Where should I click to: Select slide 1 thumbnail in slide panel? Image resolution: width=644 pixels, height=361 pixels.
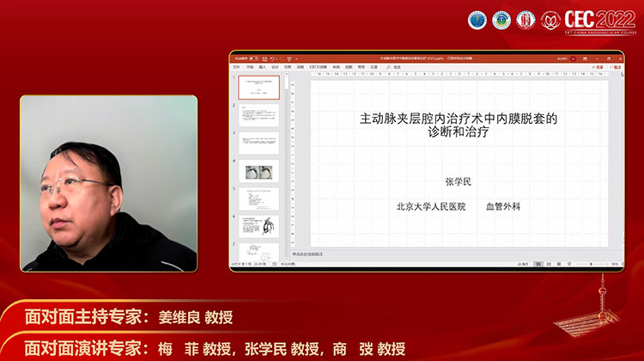click(258, 87)
